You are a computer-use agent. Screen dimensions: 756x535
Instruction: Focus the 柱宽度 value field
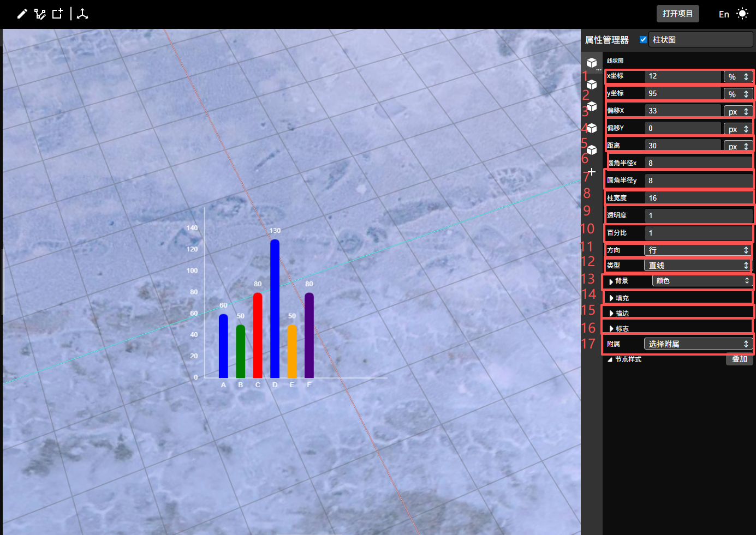tap(698, 198)
